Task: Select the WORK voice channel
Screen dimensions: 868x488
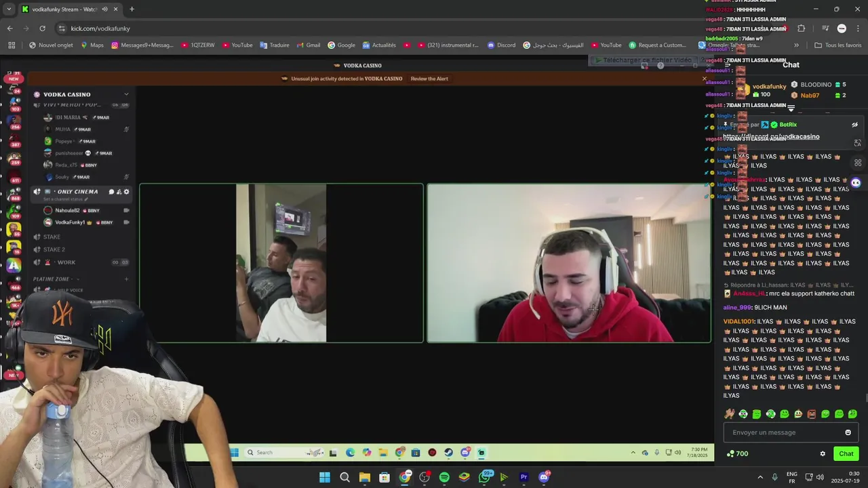Action: [x=66, y=262]
